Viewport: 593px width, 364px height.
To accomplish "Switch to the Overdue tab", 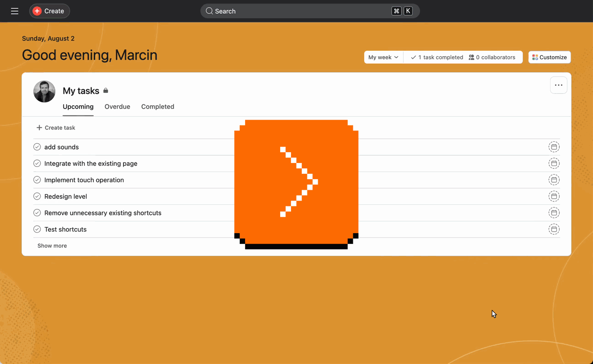I will 117,107.
